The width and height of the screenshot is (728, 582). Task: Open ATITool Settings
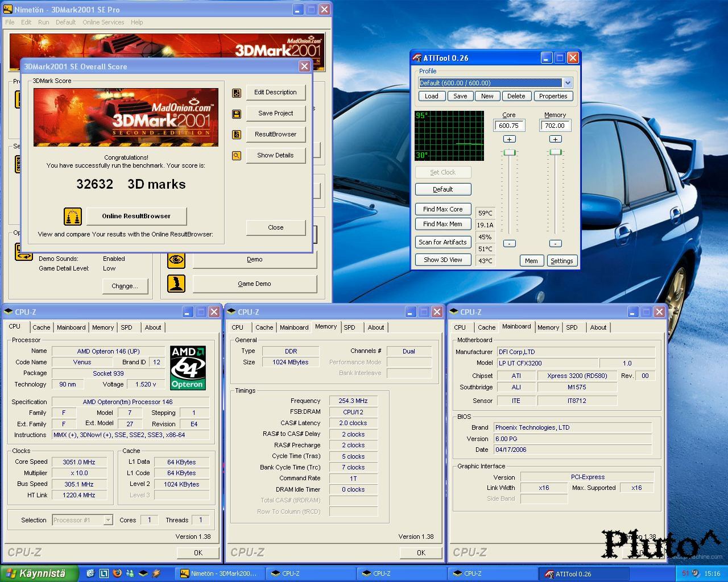562,261
